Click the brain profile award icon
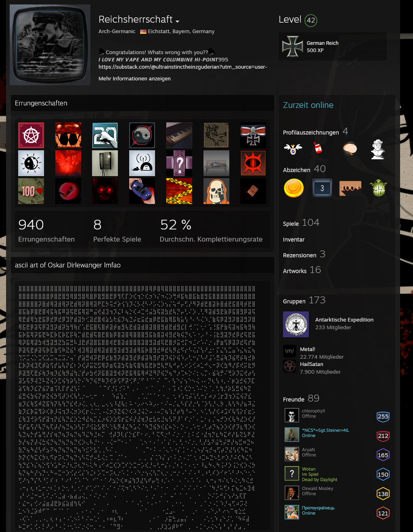 (350, 149)
